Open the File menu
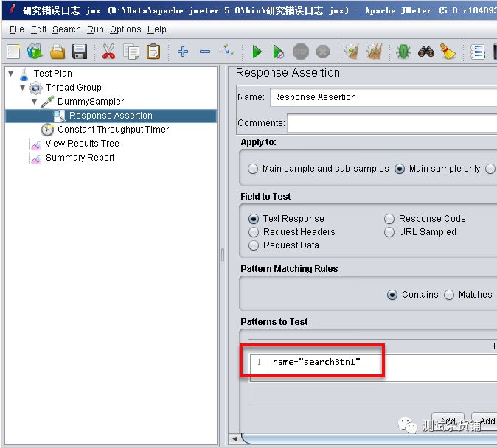Image resolution: width=497 pixels, height=448 pixels. 16,29
